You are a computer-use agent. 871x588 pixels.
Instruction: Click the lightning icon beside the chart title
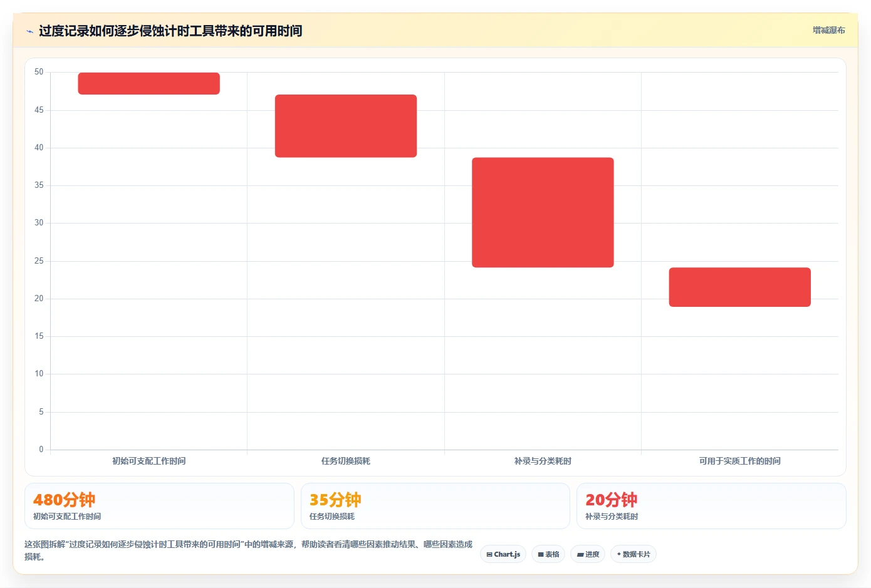click(29, 31)
